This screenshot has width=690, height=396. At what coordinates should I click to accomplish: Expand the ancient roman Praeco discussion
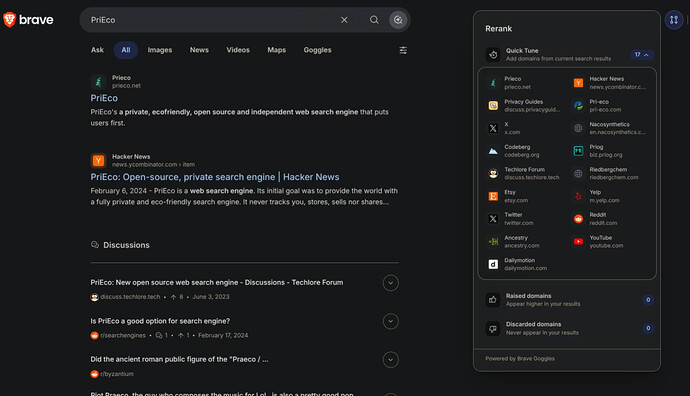(x=390, y=360)
